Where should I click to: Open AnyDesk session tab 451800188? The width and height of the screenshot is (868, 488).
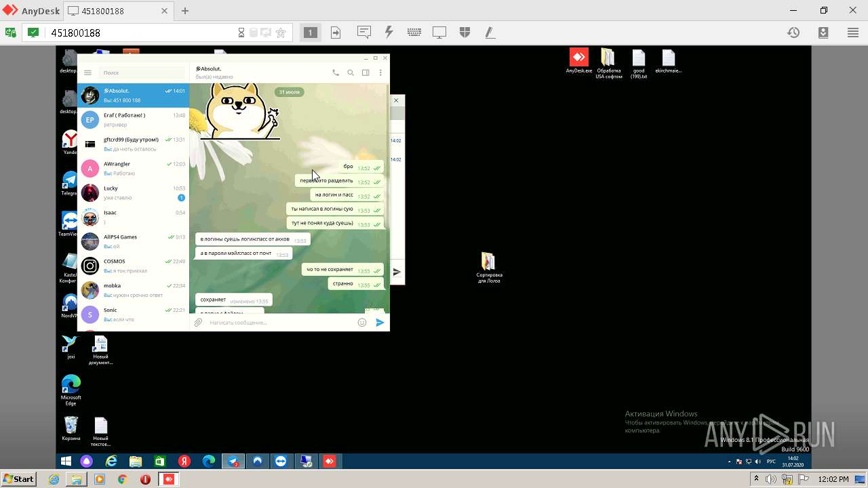tap(119, 11)
